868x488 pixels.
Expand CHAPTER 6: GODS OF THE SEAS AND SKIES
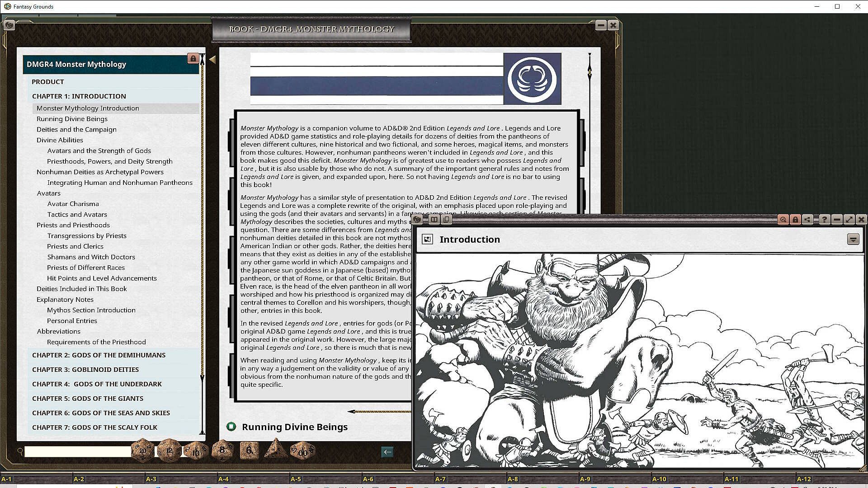[113, 413]
